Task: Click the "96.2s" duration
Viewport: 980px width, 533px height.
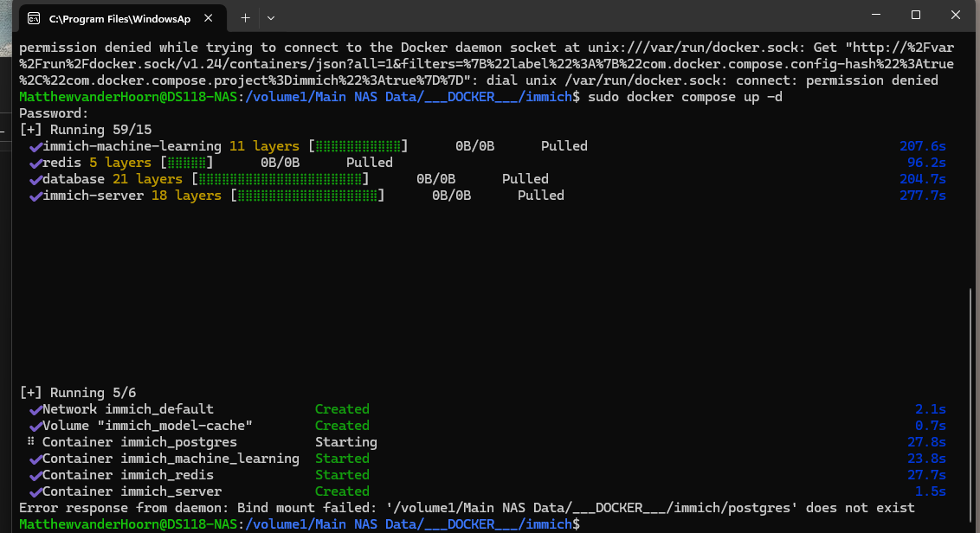Action: pos(926,163)
